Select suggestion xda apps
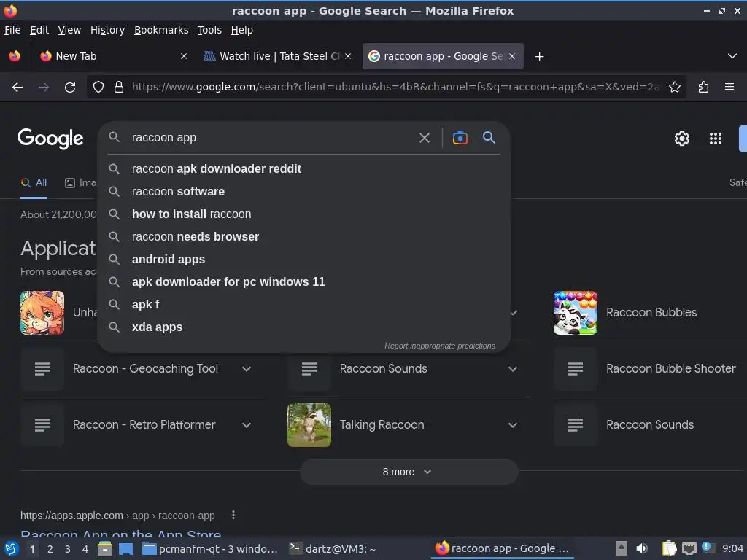Image resolution: width=747 pixels, height=560 pixels. pos(304,327)
